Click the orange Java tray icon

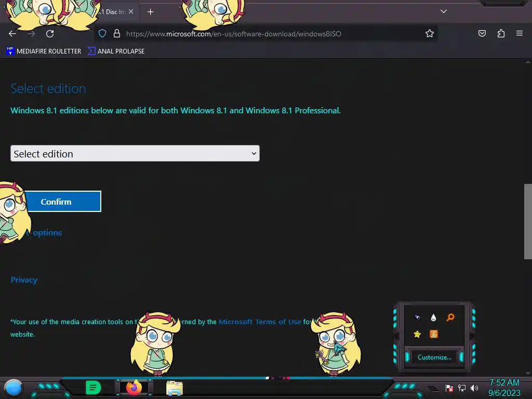coord(434,334)
